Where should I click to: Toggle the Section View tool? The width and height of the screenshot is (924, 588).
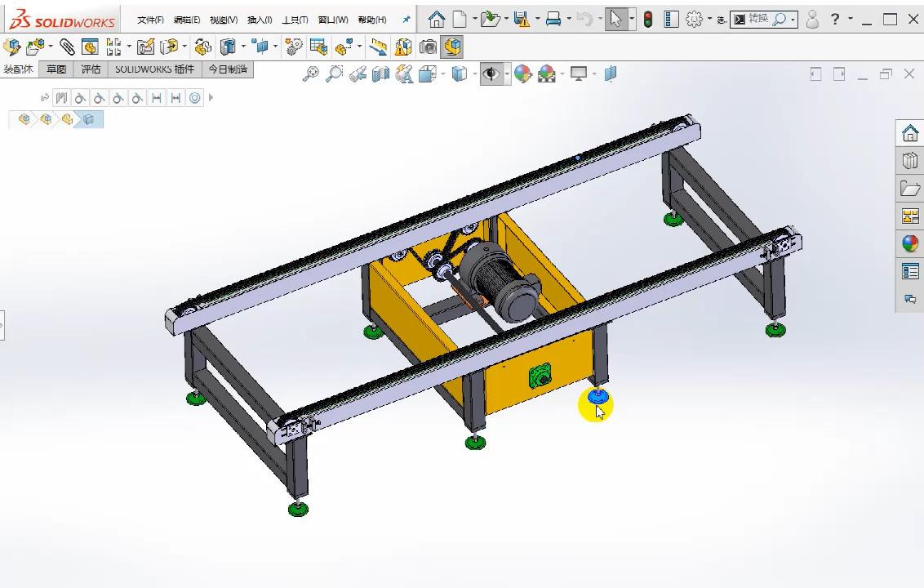coord(380,74)
